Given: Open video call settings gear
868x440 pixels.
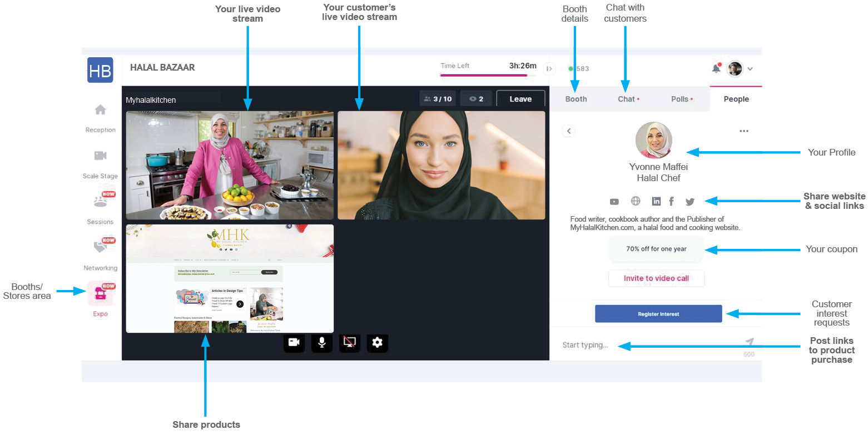Looking at the screenshot, I should (378, 342).
